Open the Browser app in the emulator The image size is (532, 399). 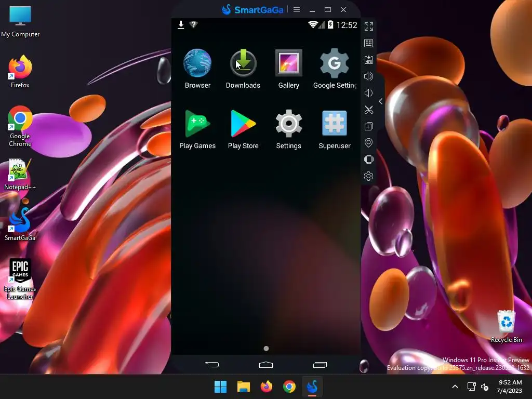pos(197,69)
